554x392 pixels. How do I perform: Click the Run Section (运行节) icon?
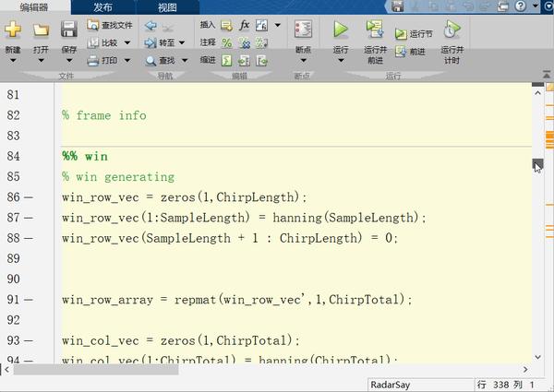pos(401,34)
